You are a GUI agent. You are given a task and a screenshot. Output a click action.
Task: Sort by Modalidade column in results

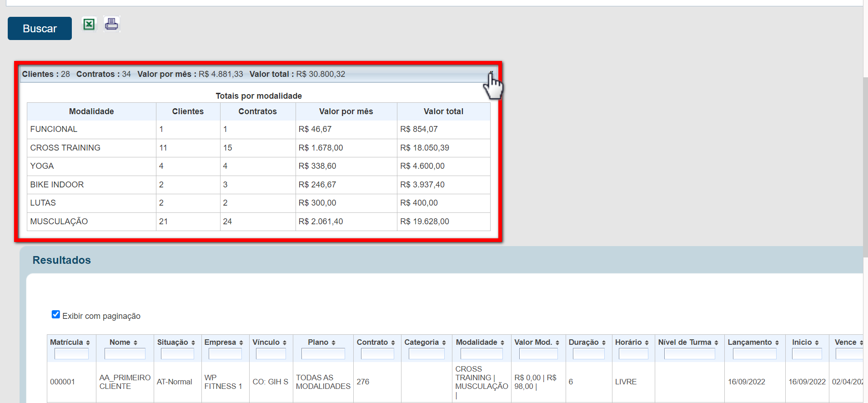502,343
